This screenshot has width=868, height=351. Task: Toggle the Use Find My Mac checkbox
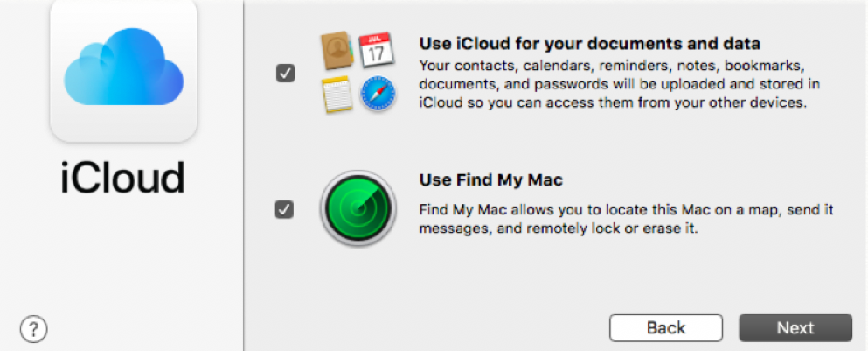pyautogui.click(x=285, y=210)
